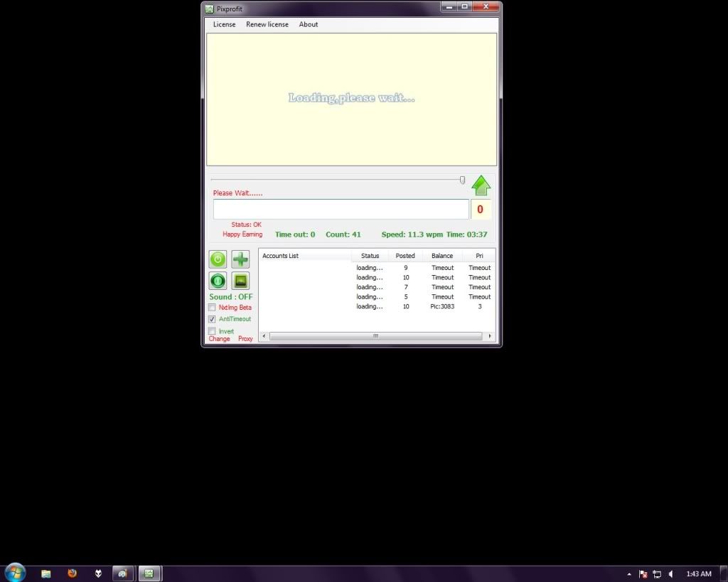The image size is (728, 582).
Task: Open the License menu
Action: point(224,24)
